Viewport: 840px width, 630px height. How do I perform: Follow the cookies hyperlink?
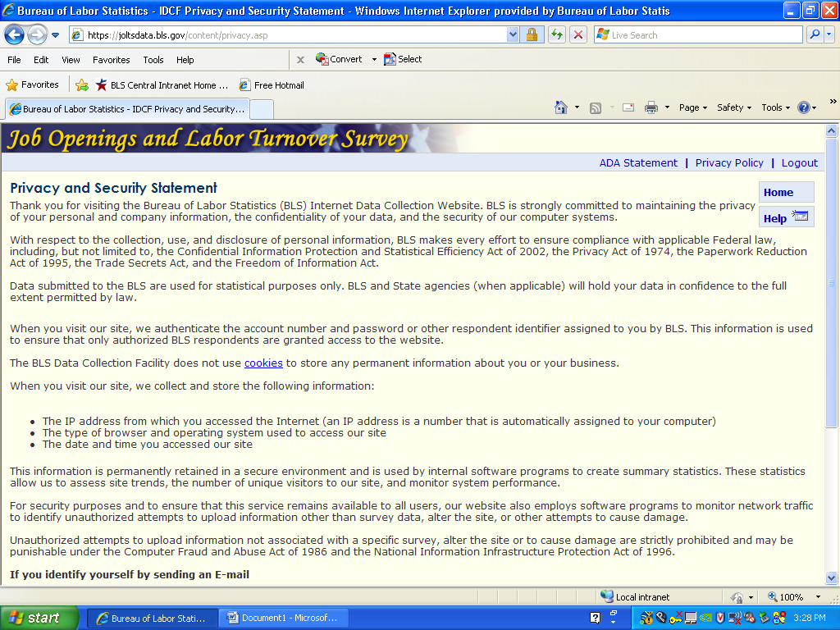(263, 363)
